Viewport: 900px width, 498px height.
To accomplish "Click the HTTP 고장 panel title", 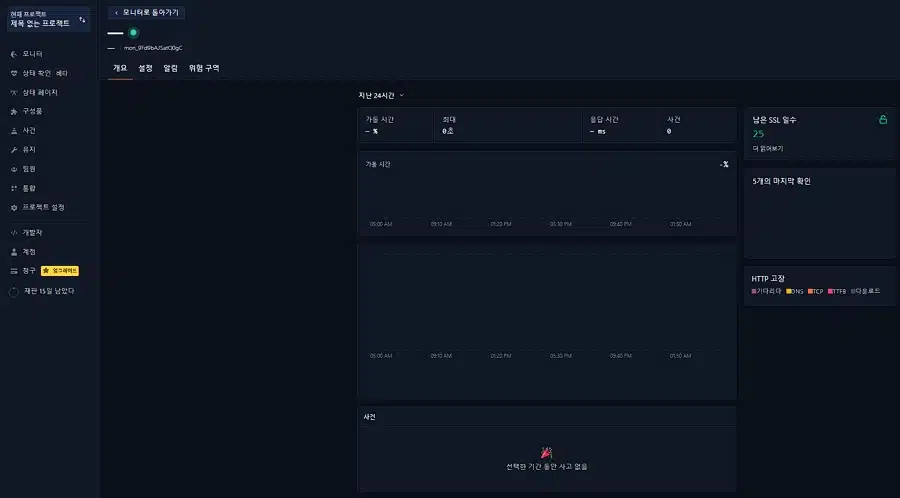I will 768,279.
